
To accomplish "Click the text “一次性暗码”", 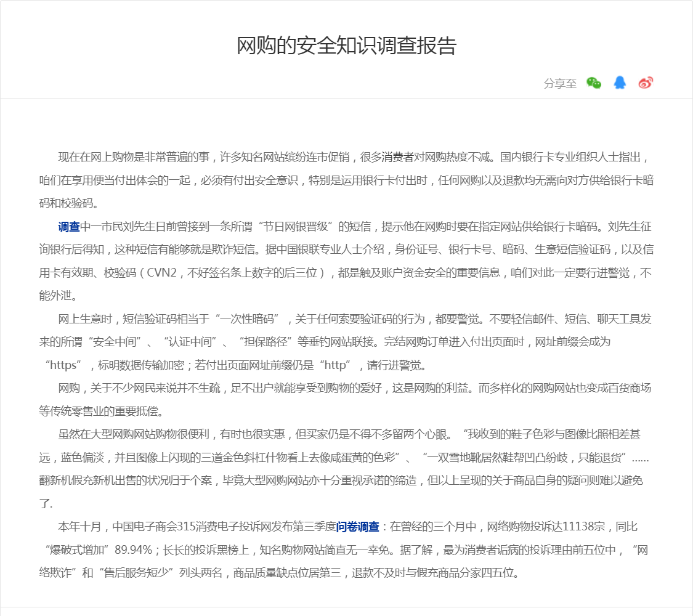I will pos(246,319).
